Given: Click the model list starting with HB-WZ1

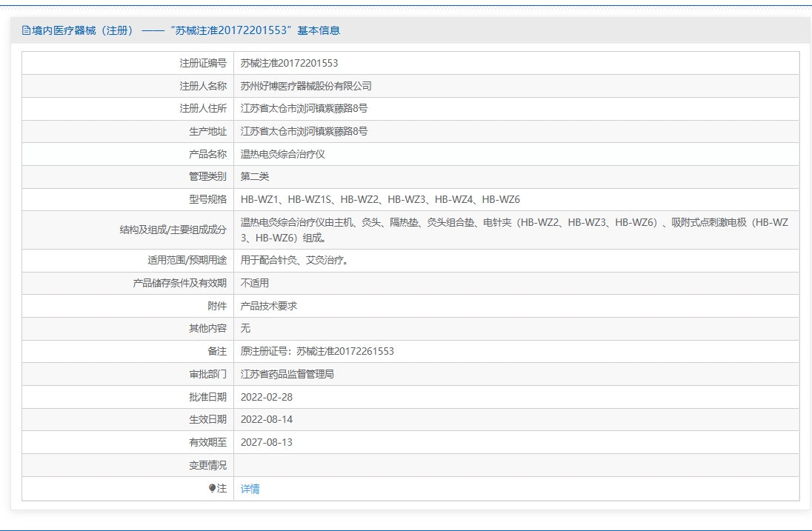Looking at the screenshot, I should pos(380,199).
